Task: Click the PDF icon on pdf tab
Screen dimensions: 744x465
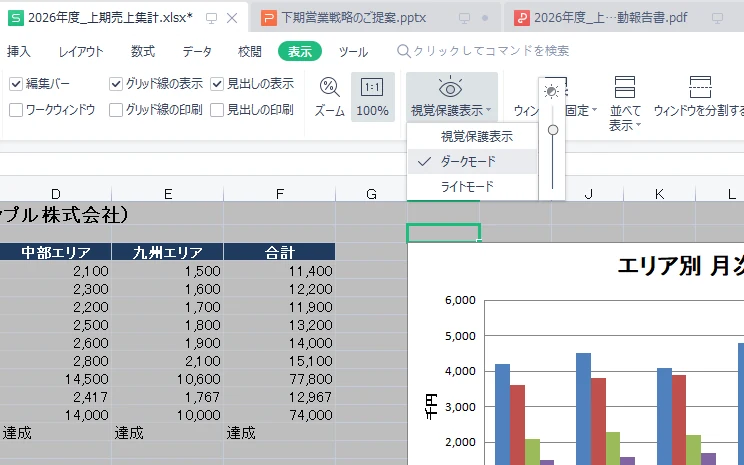Action: (521, 18)
